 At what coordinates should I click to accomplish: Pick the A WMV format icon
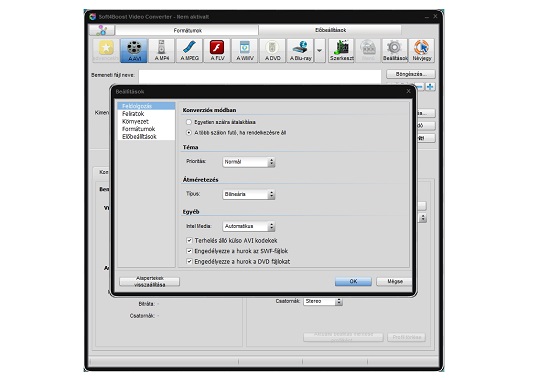pyautogui.click(x=245, y=51)
